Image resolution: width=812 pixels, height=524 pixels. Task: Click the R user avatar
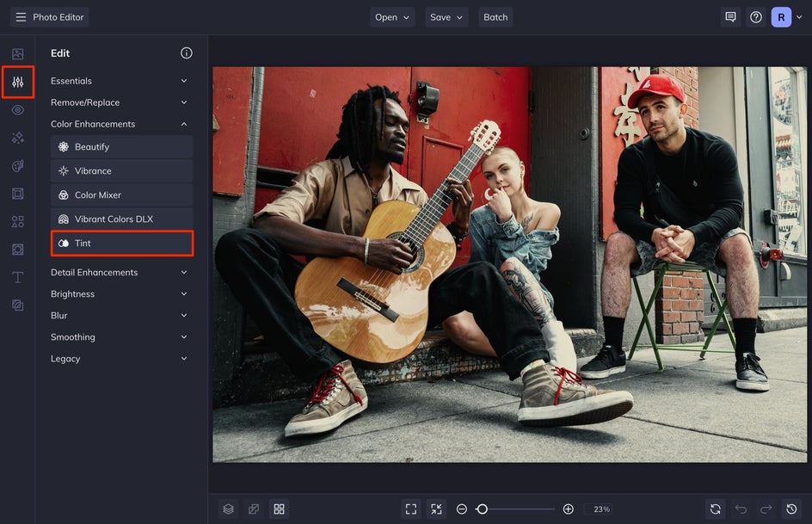pos(781,17)
